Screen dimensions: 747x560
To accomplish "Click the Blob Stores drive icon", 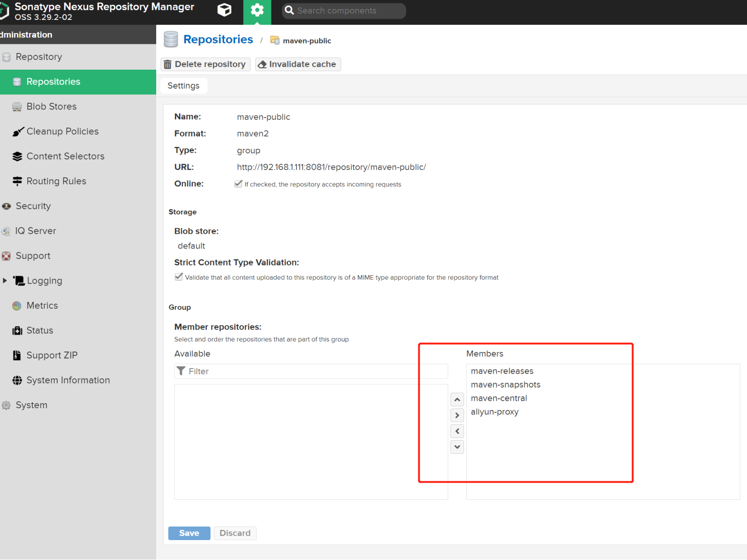I will click(17, 107).
